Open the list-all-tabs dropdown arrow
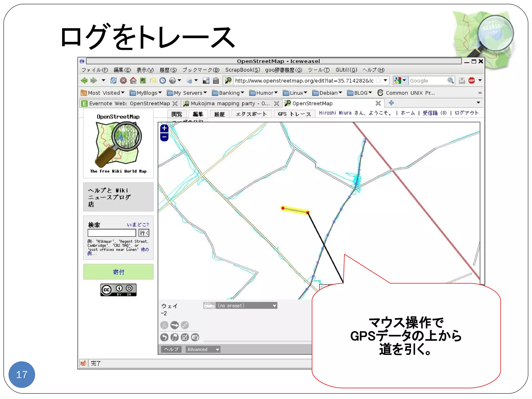 point(478,103)
